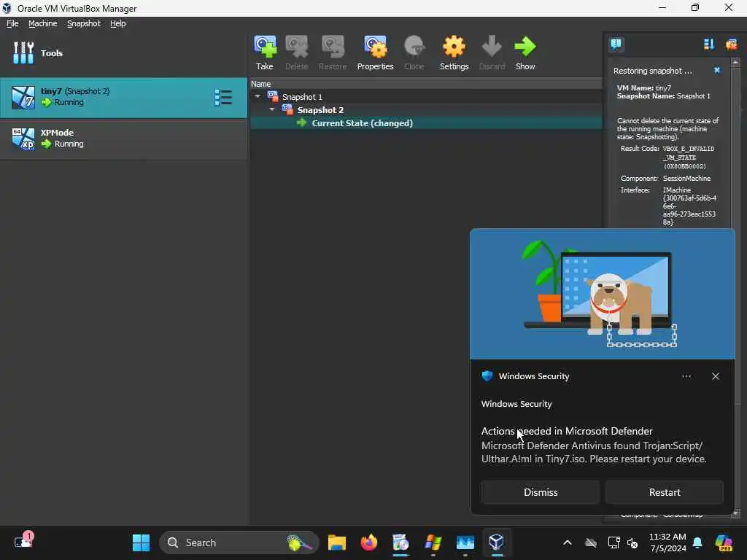
Task: Click the network tray icon
Action: 614,542
